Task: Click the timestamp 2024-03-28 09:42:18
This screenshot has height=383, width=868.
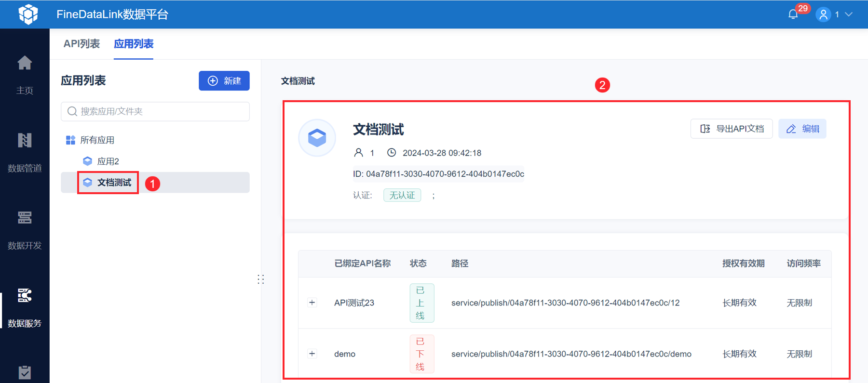Action: pos(442,153)
